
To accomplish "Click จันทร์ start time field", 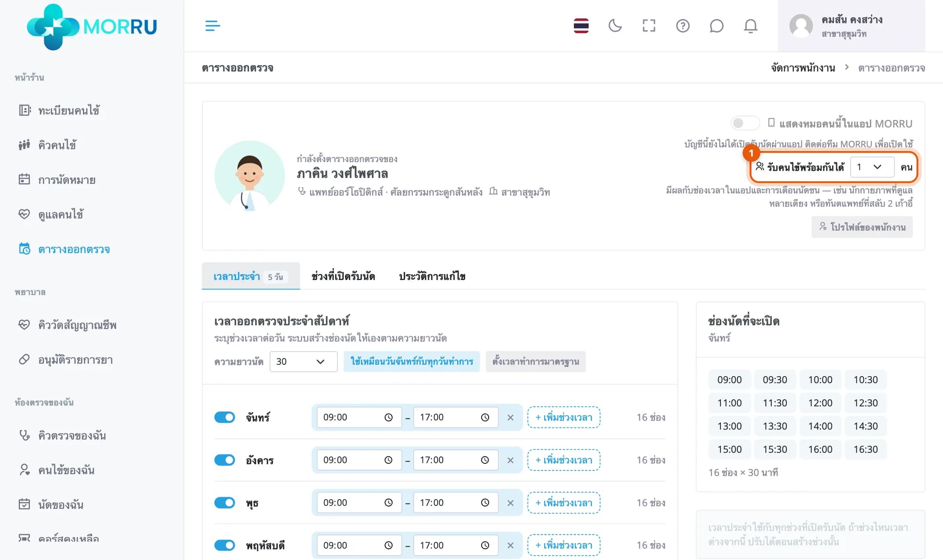I will click(x=359, y=417).
